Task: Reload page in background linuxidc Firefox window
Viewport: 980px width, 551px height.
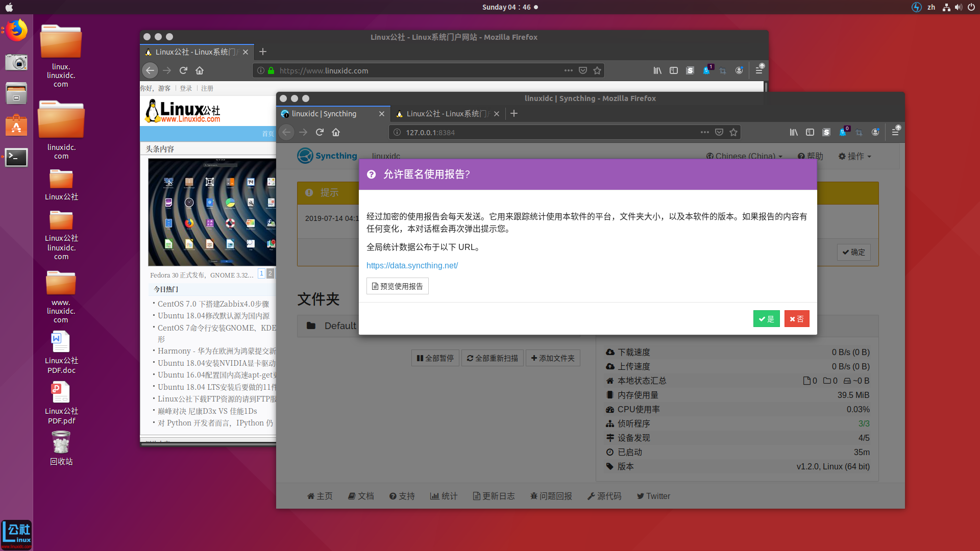Action: 183,70
